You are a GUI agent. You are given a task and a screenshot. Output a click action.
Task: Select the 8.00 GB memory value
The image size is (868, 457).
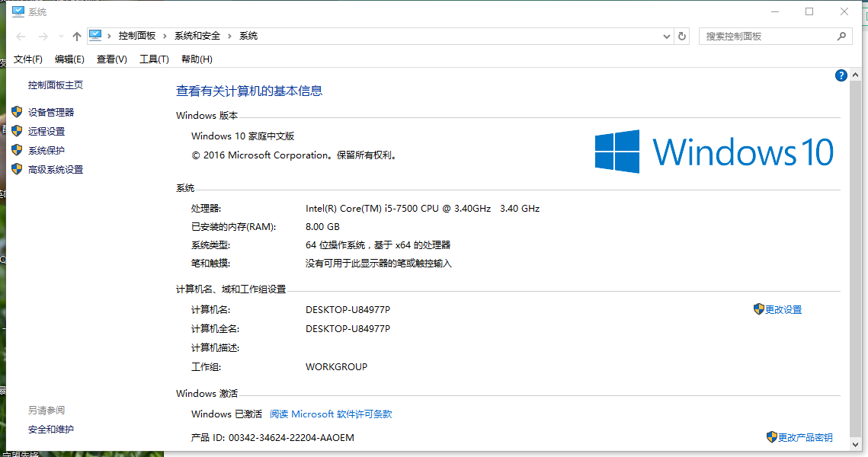tap(322, 227)
